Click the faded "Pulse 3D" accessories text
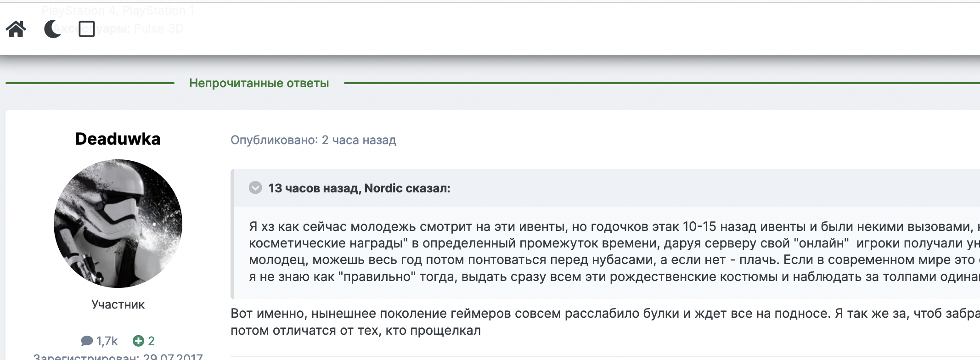 pyautogui.click(x=158, y=28)
